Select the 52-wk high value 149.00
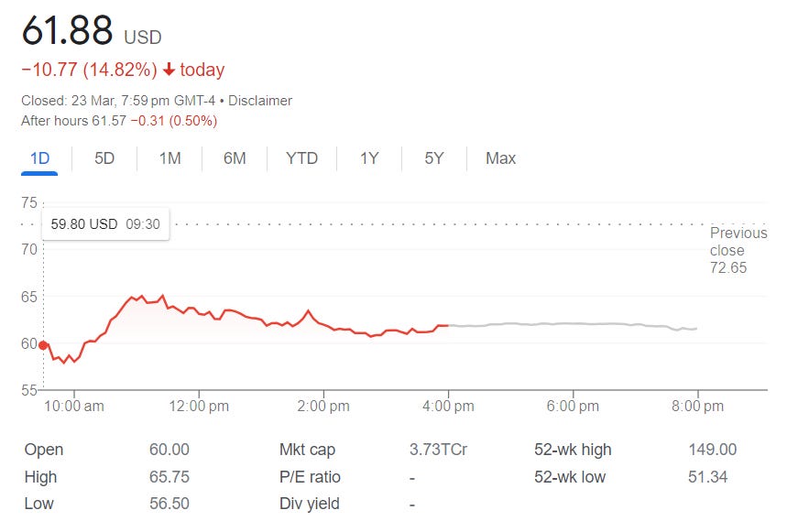This screenshot has height=532, width=809. click(x=713, y=450)
